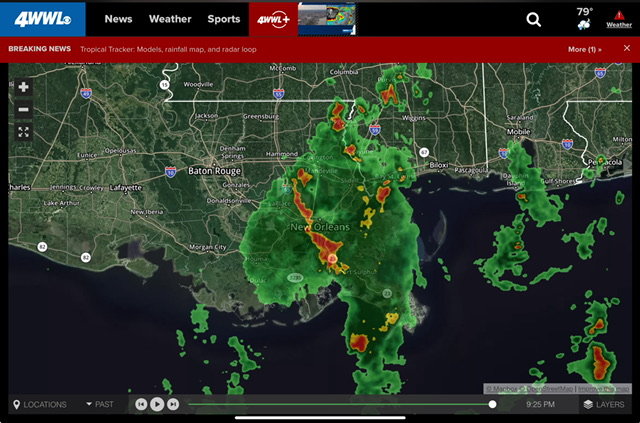The width and height of the screenshot is (640, 423).
Task: Go to the Weather menu section
Action: tap(170, 19)
